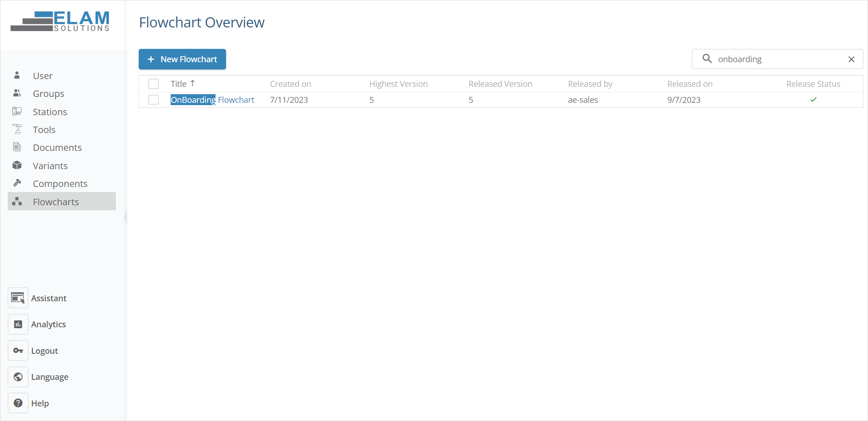Open the User section icon
The image size is (868, 421).
[x=17, y=75]
